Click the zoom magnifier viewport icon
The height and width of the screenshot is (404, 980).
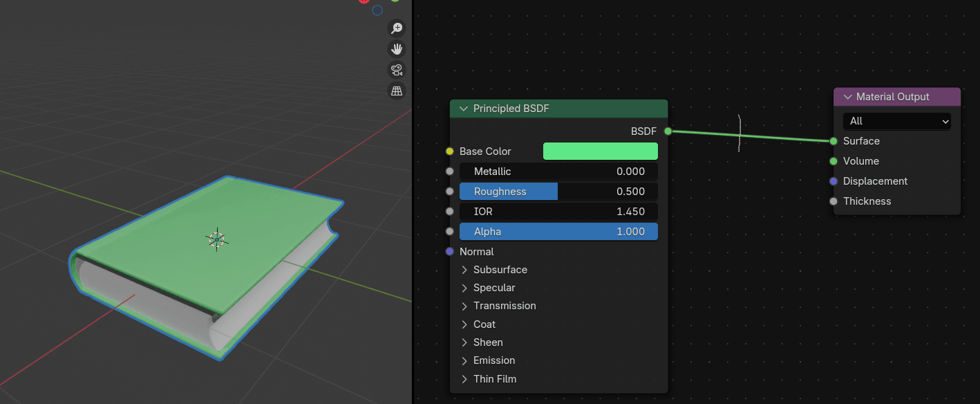397,28
